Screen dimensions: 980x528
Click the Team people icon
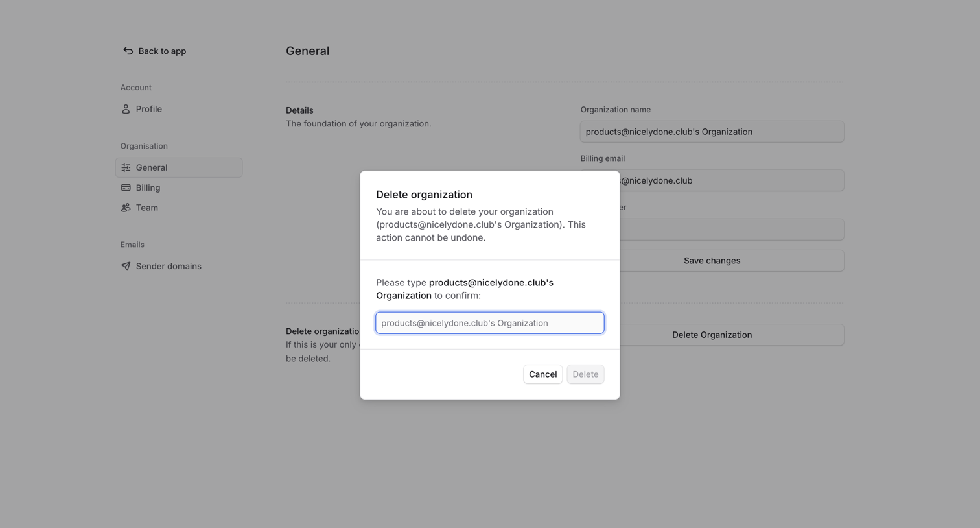tap(126, 208)
